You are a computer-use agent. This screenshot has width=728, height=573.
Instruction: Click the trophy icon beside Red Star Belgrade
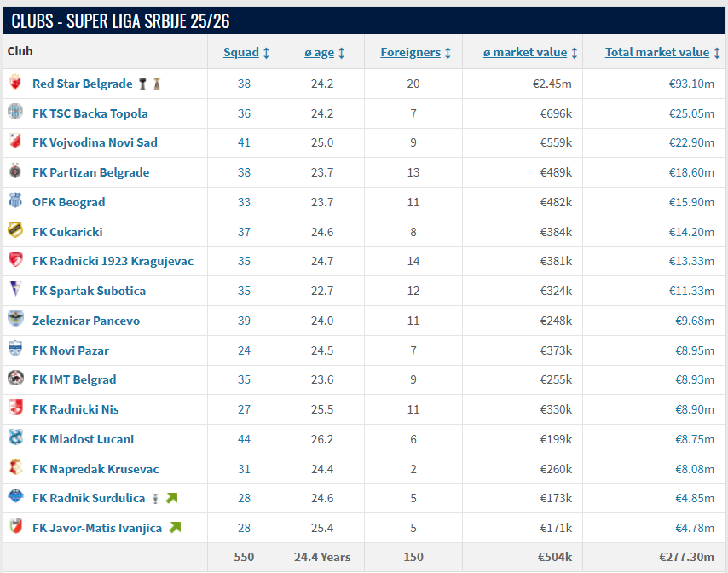(142, 84)
